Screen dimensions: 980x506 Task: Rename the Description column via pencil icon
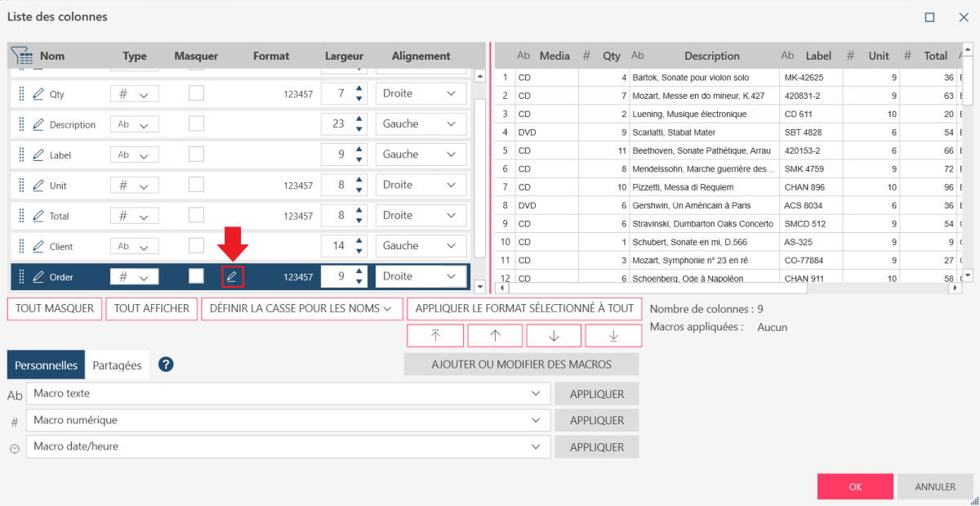(x=38, y=124)
